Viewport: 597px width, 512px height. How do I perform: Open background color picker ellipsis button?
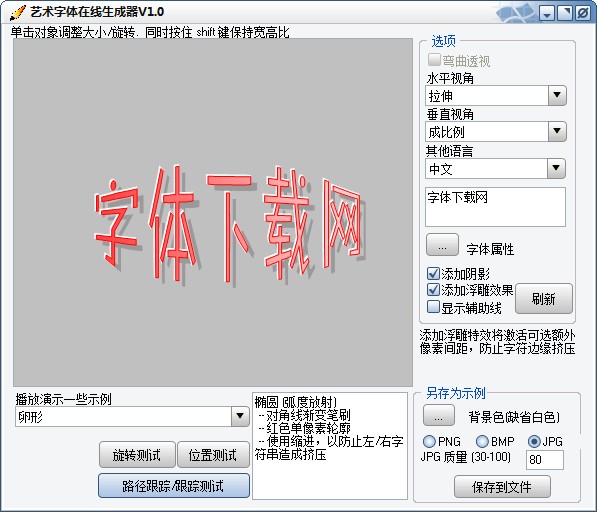[x=439, y=415]
